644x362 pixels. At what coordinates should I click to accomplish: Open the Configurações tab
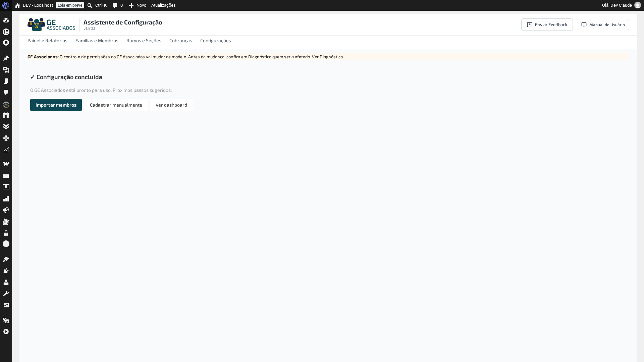[x=216, y=41]
